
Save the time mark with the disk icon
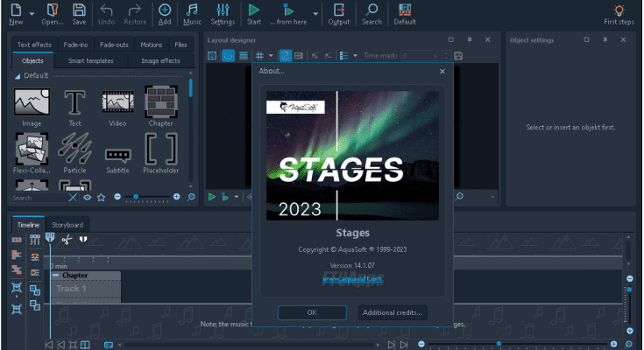click(458, 55)
